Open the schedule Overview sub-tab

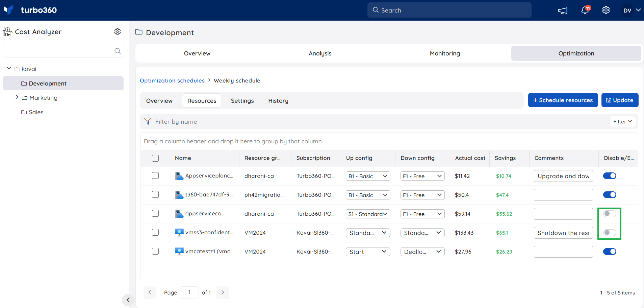(159, 101)
